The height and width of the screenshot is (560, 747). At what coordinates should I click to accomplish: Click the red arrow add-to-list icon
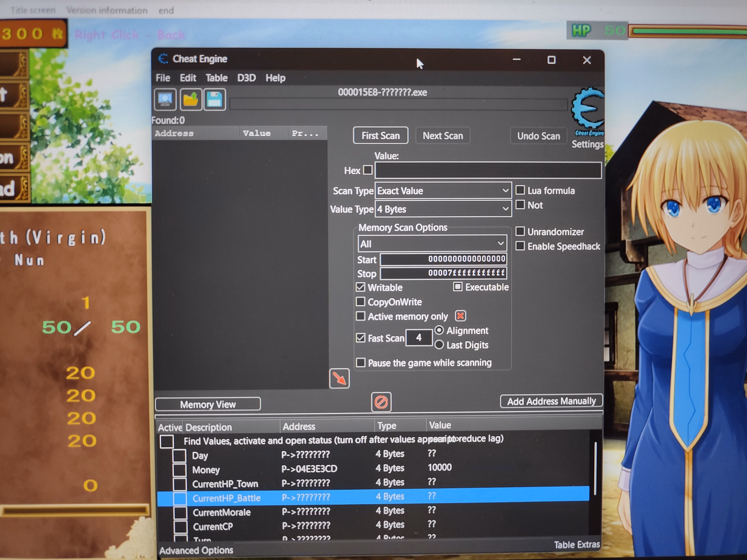pyautogui.click(x=339, y=378)
